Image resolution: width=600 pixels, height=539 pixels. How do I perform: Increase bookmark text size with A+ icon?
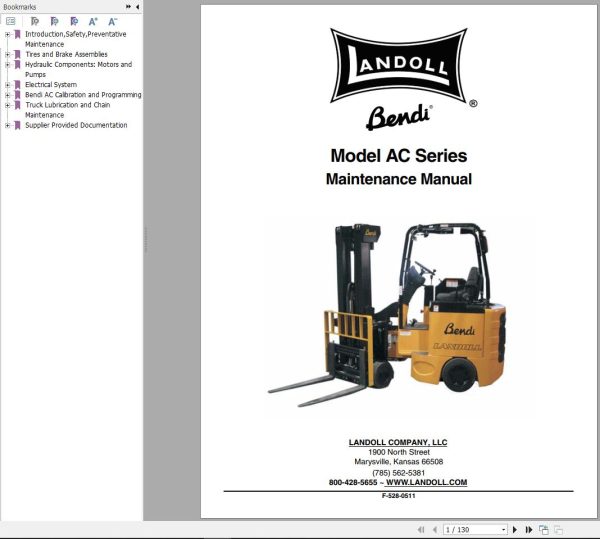tap(93, 21)
